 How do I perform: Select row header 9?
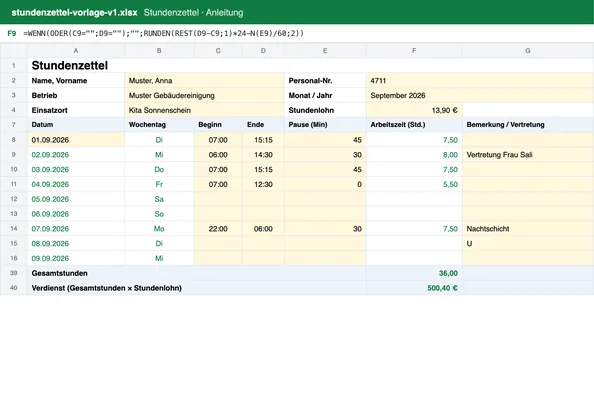pos(14,155)
